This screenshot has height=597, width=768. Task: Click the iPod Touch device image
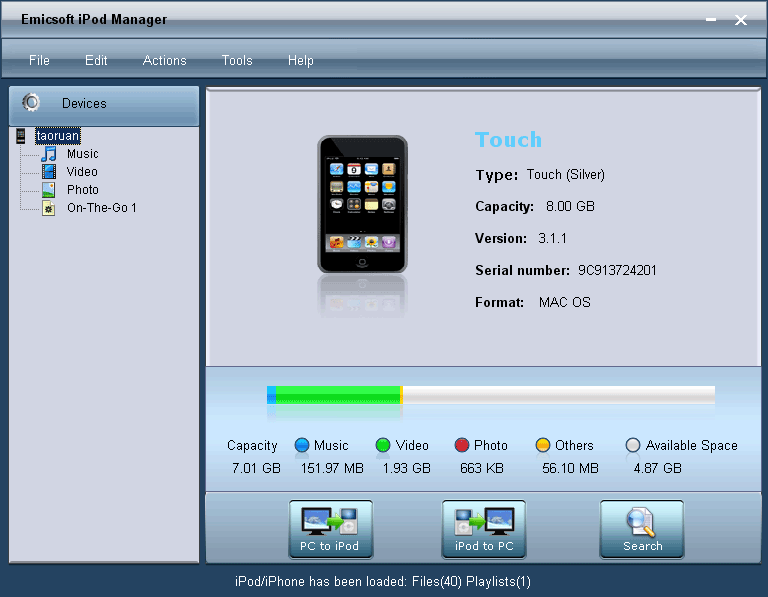[x=362, y=205]
